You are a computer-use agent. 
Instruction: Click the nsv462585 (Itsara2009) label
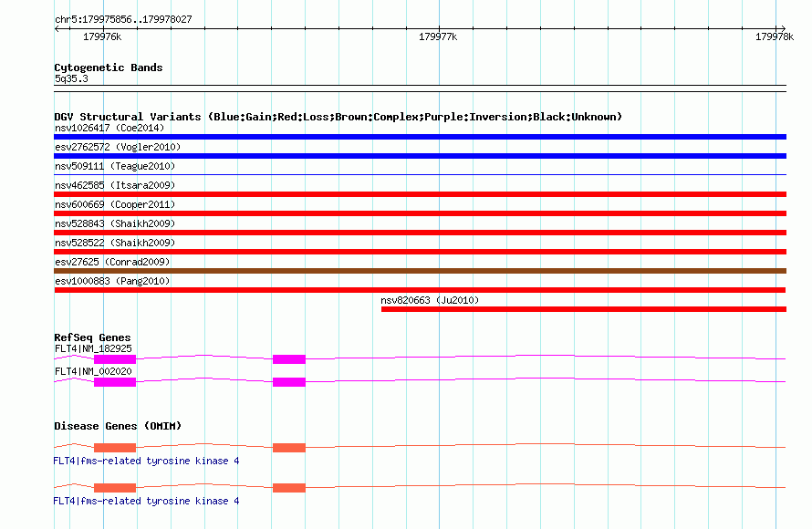[x=115, y=185]
